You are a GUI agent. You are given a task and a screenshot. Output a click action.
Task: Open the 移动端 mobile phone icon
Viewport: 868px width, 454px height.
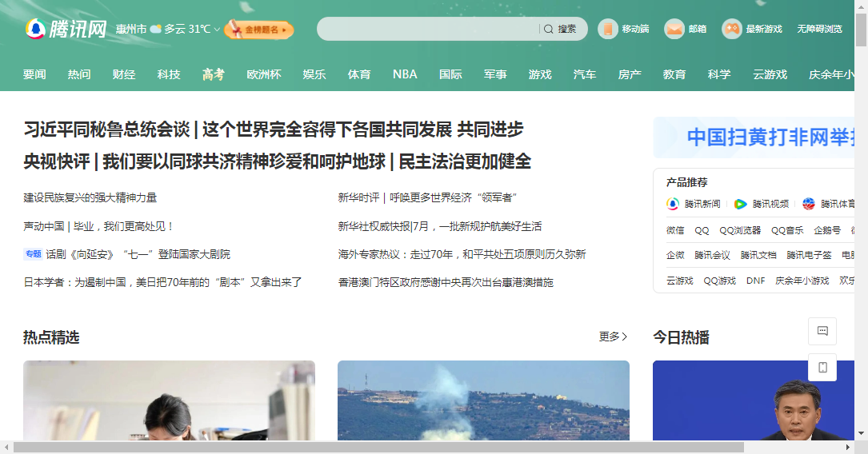[x=608, y=29]
